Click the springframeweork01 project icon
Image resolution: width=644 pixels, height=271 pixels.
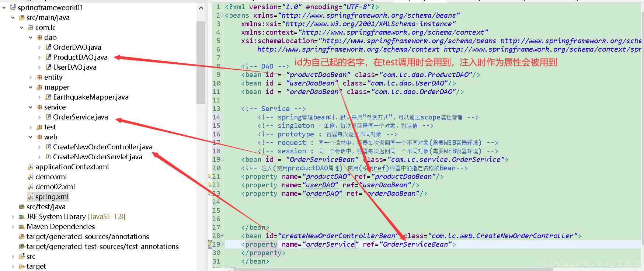13,7
